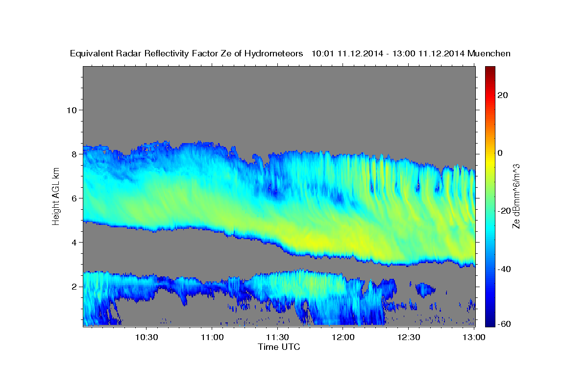Image resolution: width=588 pixels, height=392 pixels.
Task: Click the height tick label '6'
Action: tap(74, 198)
